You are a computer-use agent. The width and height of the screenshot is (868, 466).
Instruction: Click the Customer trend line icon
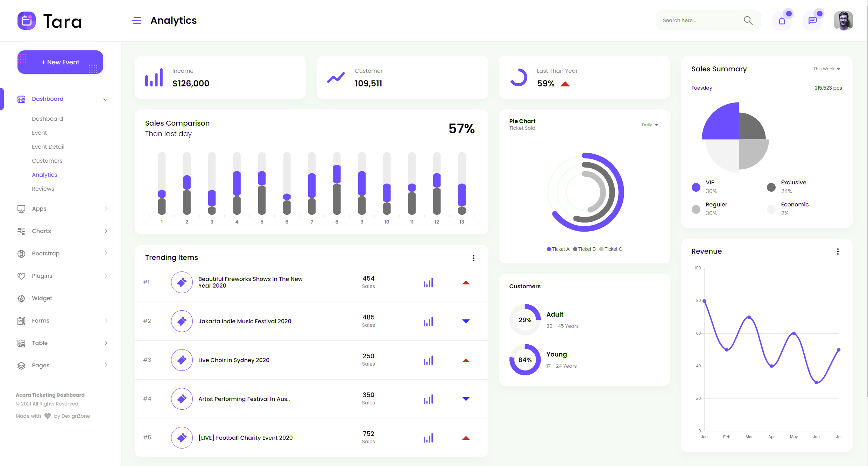point(336,77)
